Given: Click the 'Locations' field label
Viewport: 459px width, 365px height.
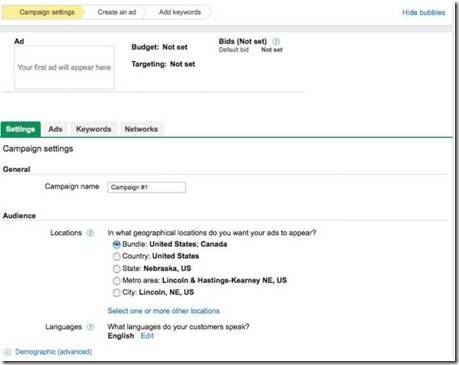Looking at the screenshot, I should (66, 233).
